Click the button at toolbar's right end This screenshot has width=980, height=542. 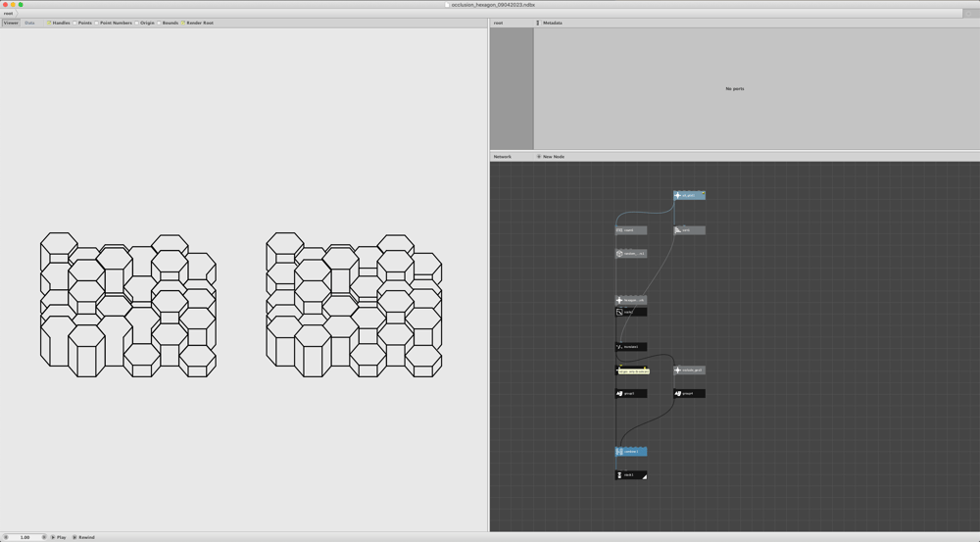pyautogui.click(x=970, y=13)
